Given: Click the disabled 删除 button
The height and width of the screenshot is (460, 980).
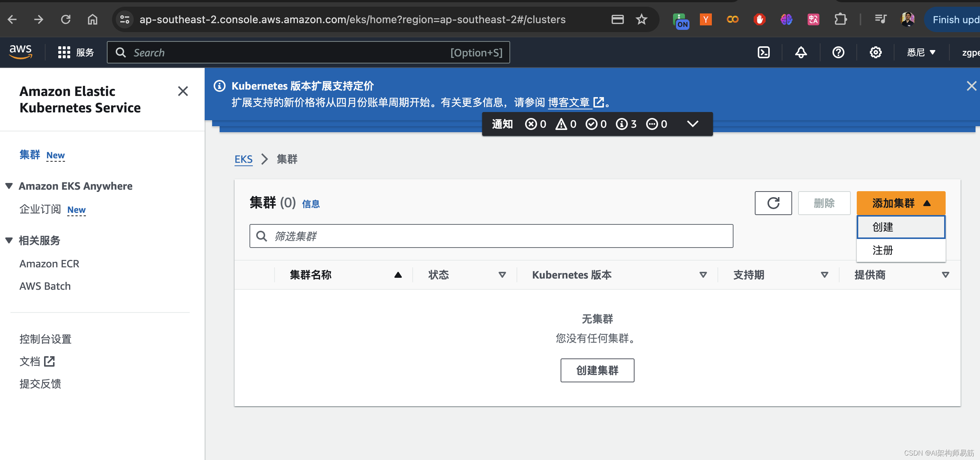Looking at the screenshot, I should 824,203.
